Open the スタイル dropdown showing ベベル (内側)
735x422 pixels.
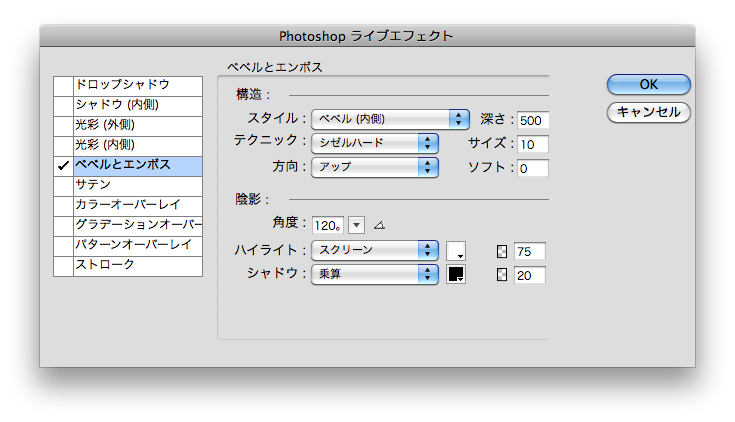390,120
